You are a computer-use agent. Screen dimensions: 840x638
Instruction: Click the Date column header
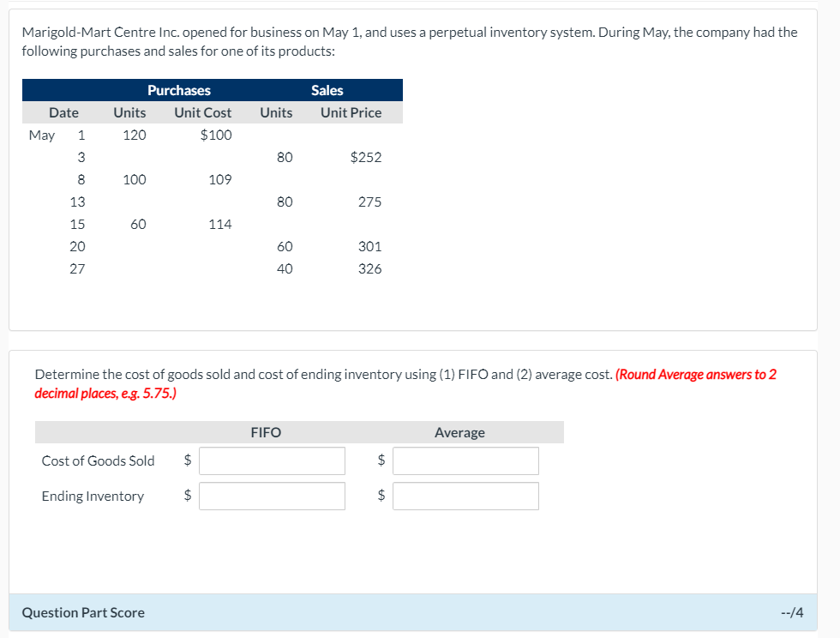click(63, 112)
